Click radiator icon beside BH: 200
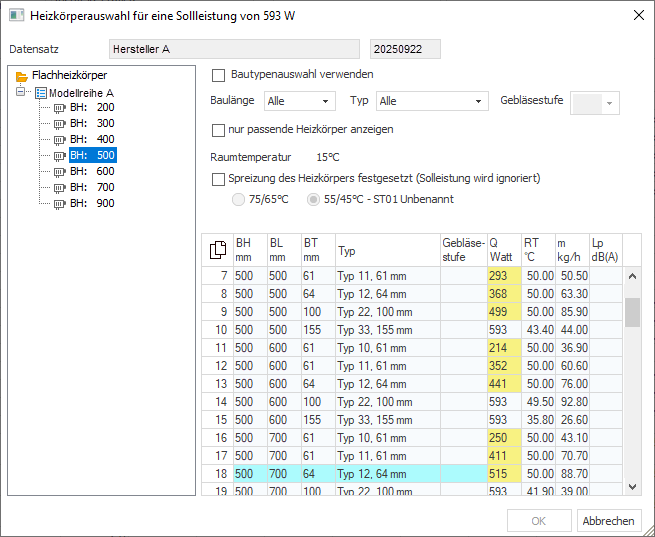 (x=60, y=109)
